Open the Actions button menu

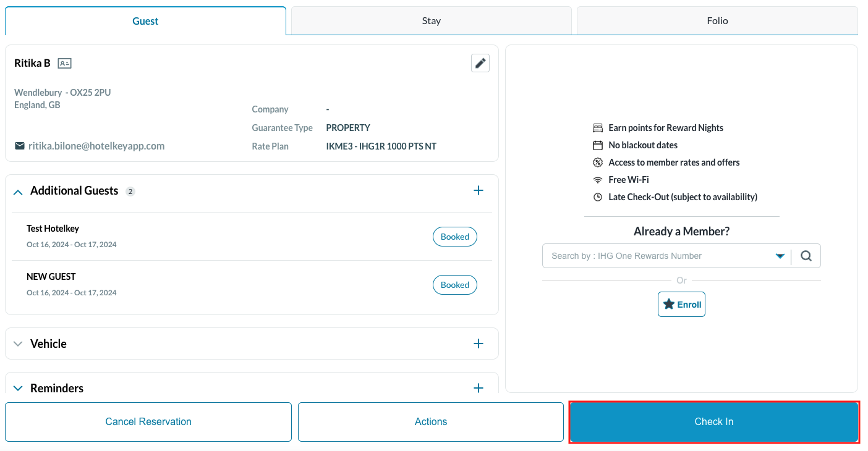coord(431,422)
